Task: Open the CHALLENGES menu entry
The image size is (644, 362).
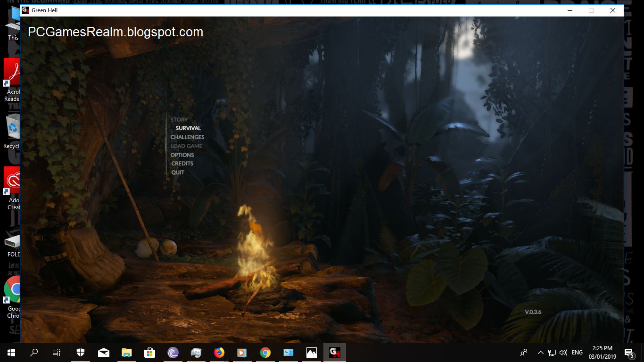Action: tap(187, 137)
